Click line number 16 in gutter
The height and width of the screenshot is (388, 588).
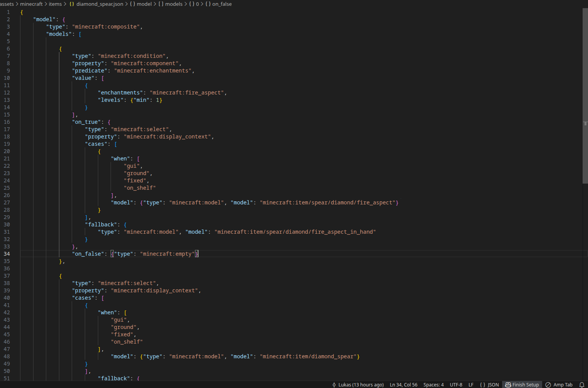[x=7, y=122]
